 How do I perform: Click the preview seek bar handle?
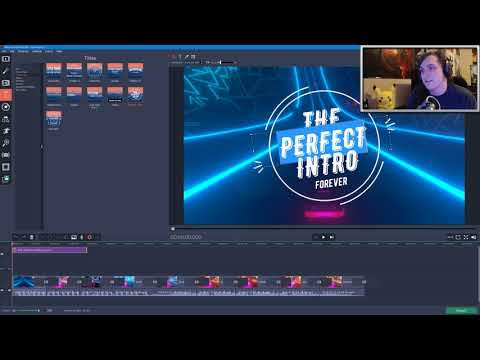click(x=173, y=229)
